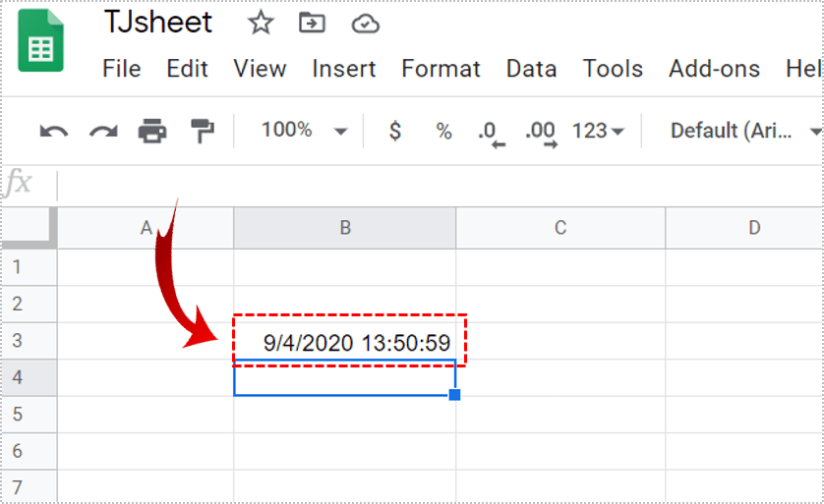The width and height of the screenshot is (824, 504).
Task: Click the print icon
Action: coord(152,131)
